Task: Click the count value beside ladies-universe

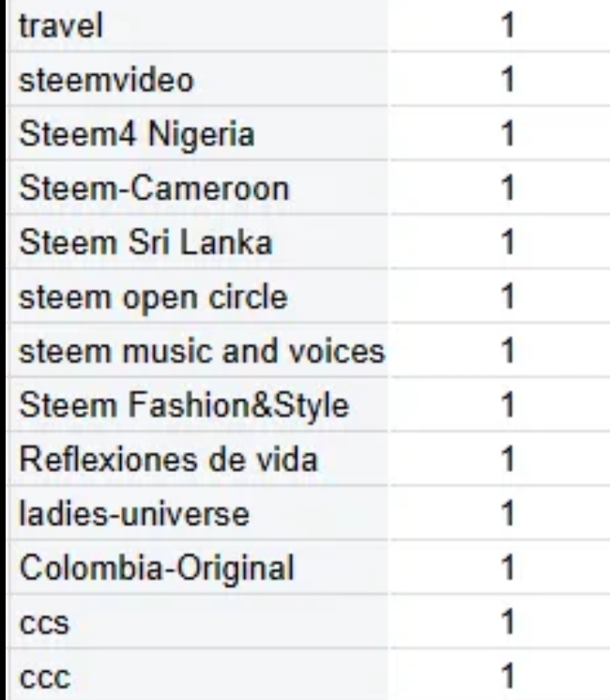Action: (509, 513)
